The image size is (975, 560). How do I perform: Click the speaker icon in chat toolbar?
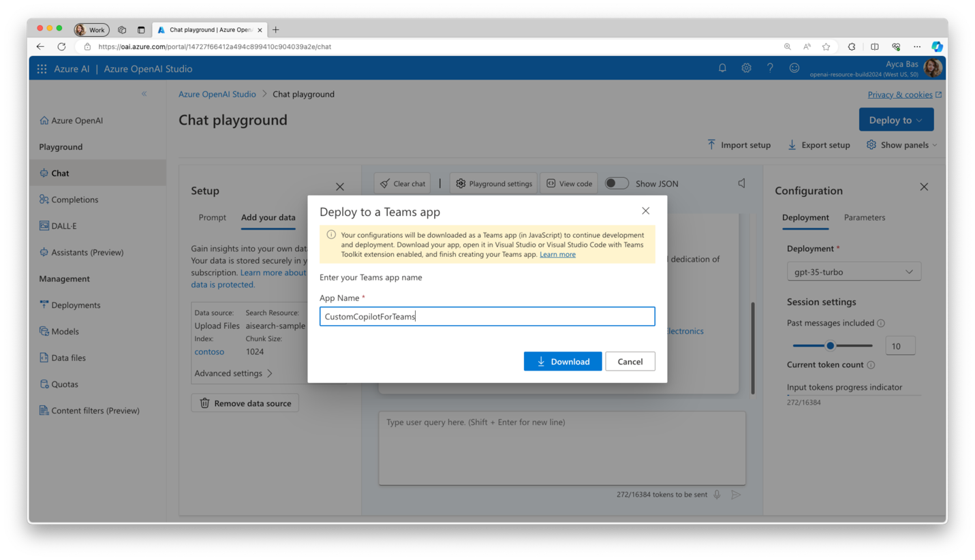pos(741,183)
